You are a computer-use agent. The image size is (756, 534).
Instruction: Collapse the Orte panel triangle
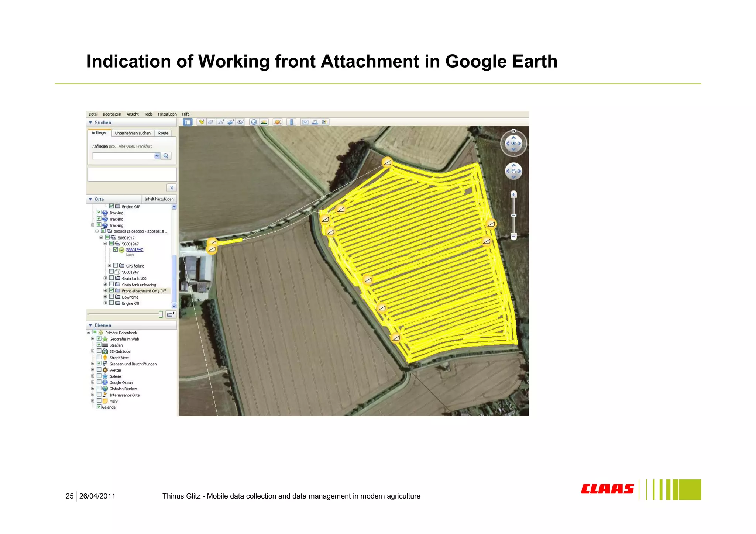pos(90,199)
